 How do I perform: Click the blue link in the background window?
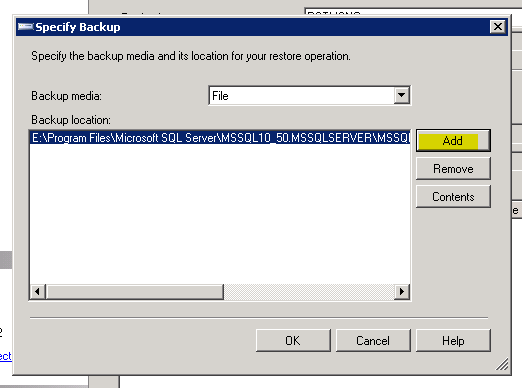click(x=6, y=356)
